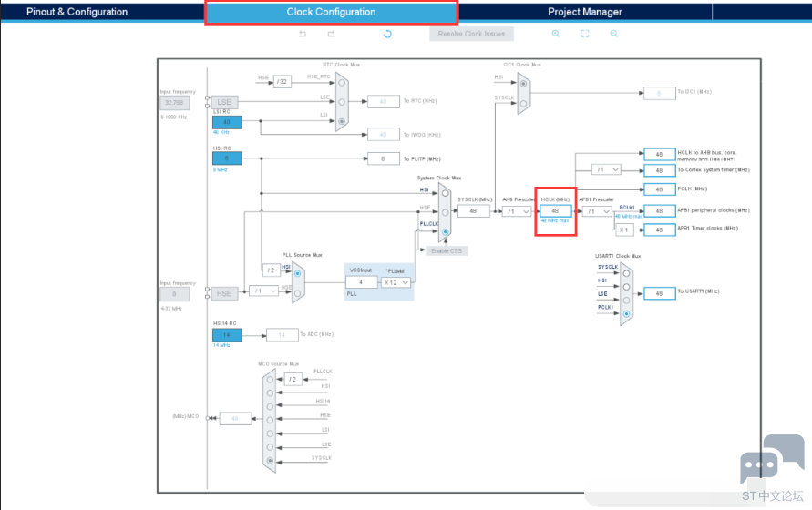Click the /32 HSE divider box
812x510 pixels.
point(283,82)
